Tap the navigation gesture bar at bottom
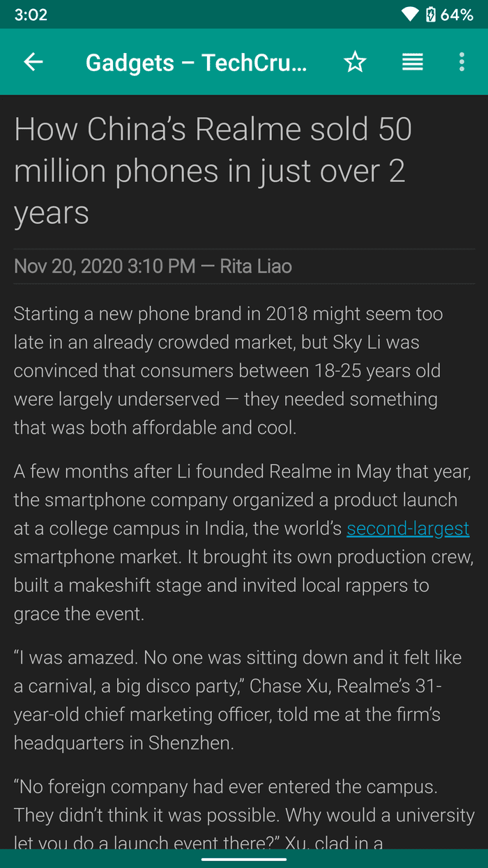 [x=244, y=859]
